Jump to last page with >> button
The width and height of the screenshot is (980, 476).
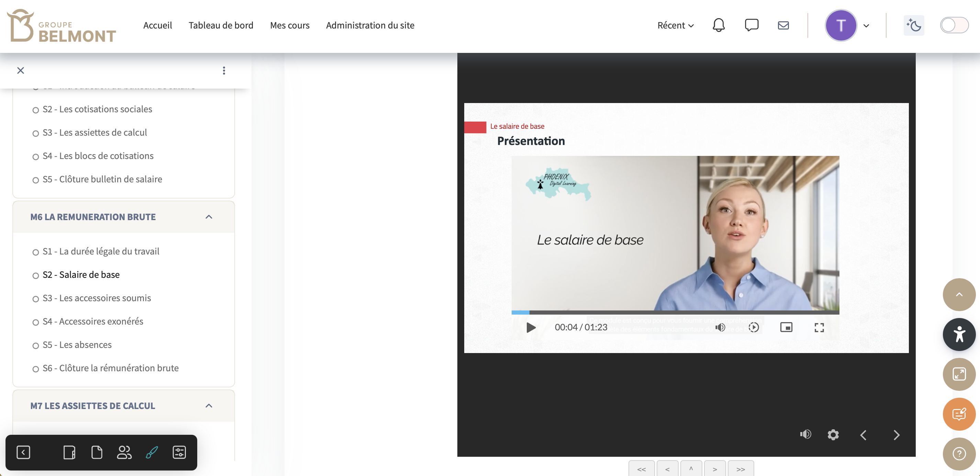[740, 469]
